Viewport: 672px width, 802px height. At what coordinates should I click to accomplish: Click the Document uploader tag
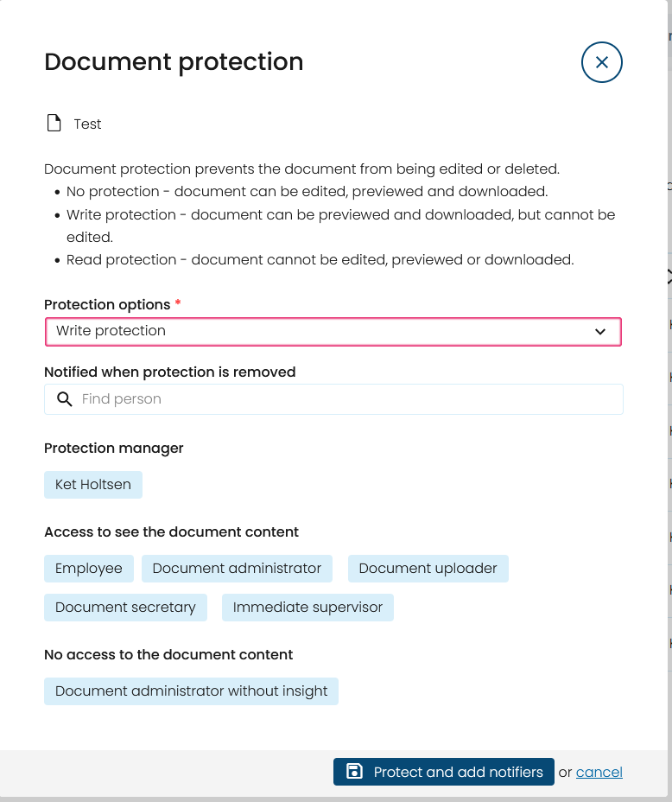click(428, 569)
